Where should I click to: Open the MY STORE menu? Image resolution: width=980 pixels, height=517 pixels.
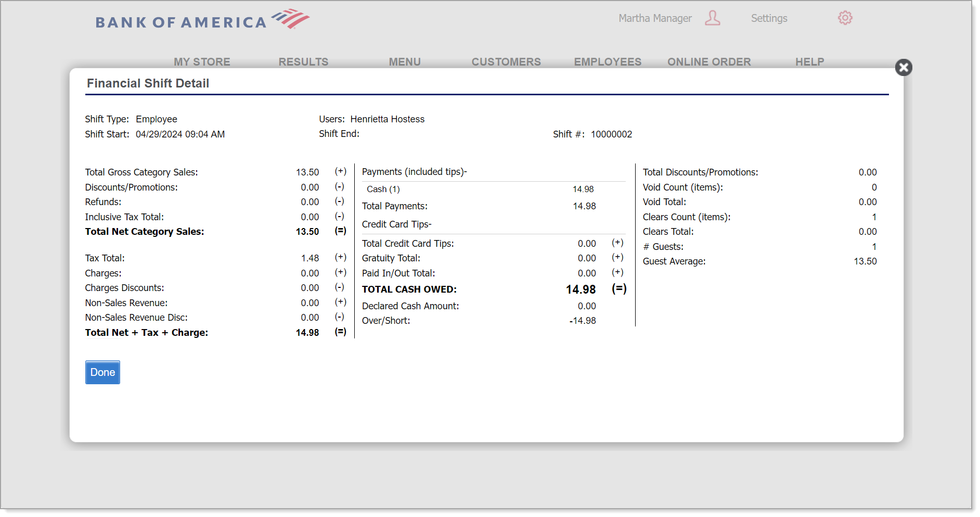tap(202, 62)
